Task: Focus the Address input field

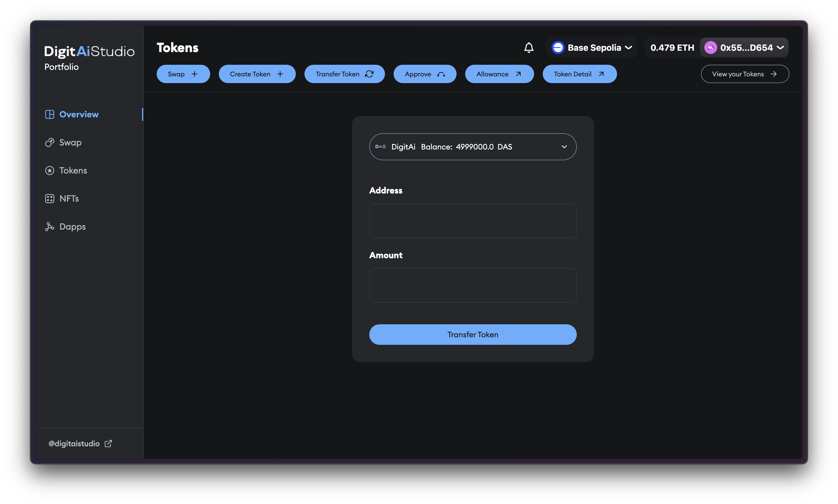Action: [x=472, y=221]
